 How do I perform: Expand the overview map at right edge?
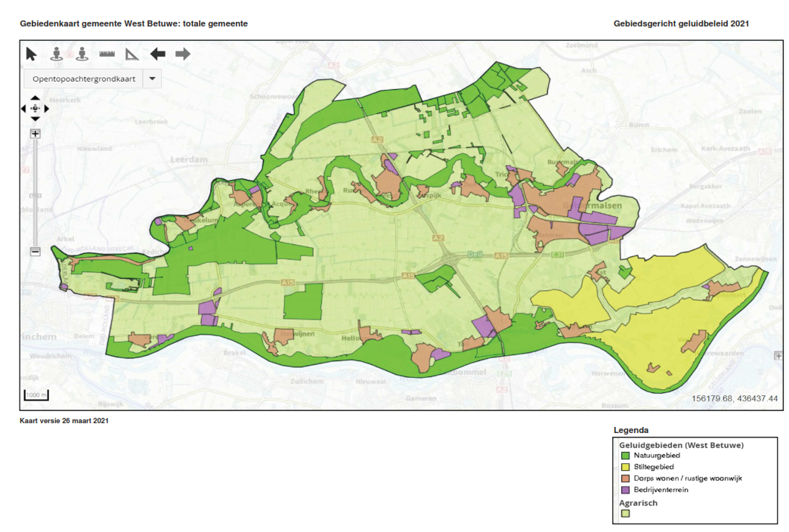click(x=778, y=355)
